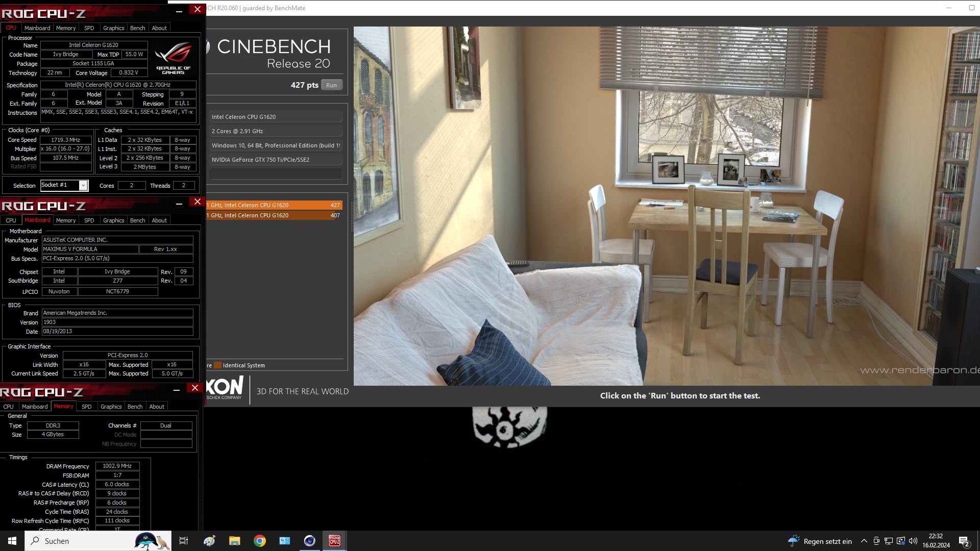The height and width of the screenshot is (551, 980).
Task: Switch to CPU tab in middle CPU-Z window
Action: [11, 220]
